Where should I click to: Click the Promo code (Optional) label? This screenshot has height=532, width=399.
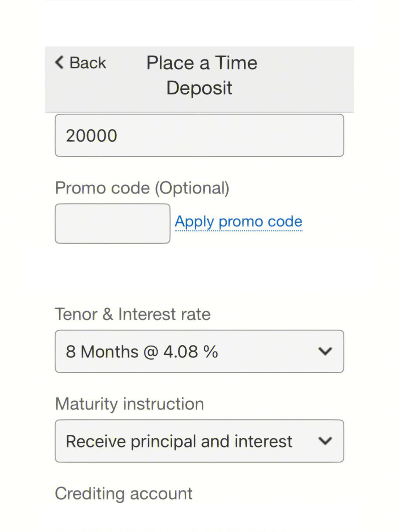coord(142,188)
